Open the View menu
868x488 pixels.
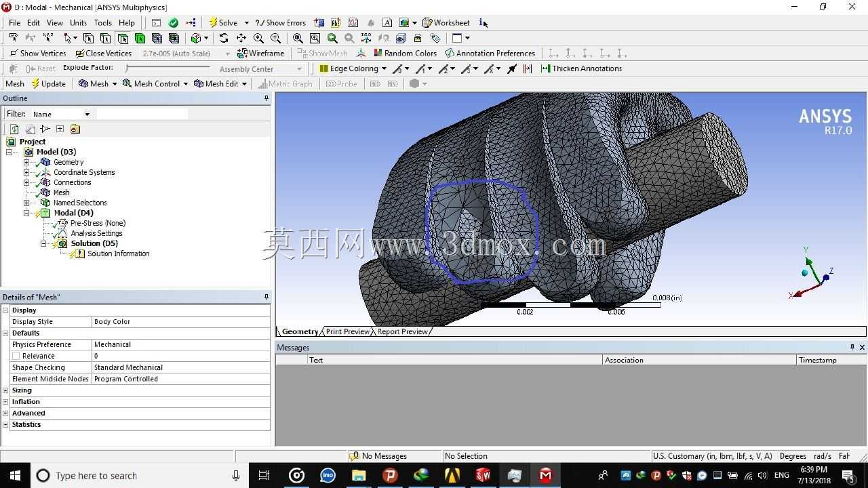(x=55, y=22)
